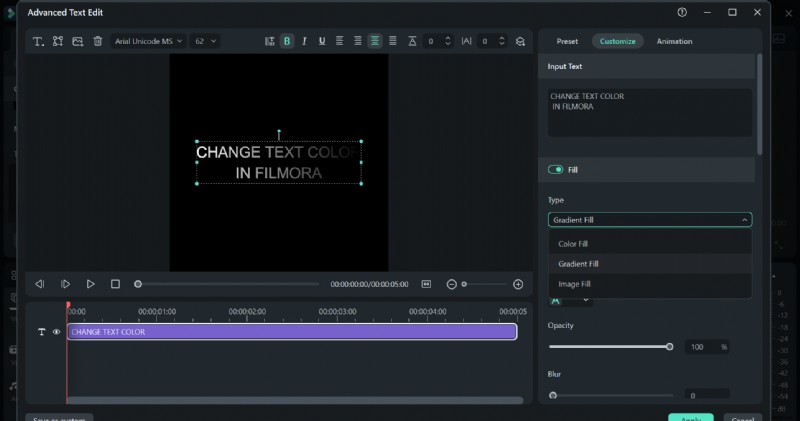Image resolution: width=800 pixels, height=421 pixels.
Task: Stop the preview playback
Action: click(115, 284)
